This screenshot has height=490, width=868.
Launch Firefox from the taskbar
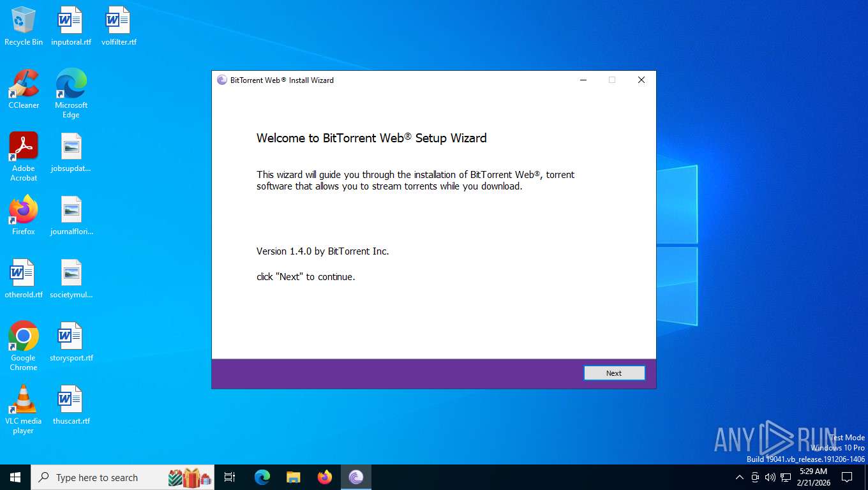pos(325,477)
